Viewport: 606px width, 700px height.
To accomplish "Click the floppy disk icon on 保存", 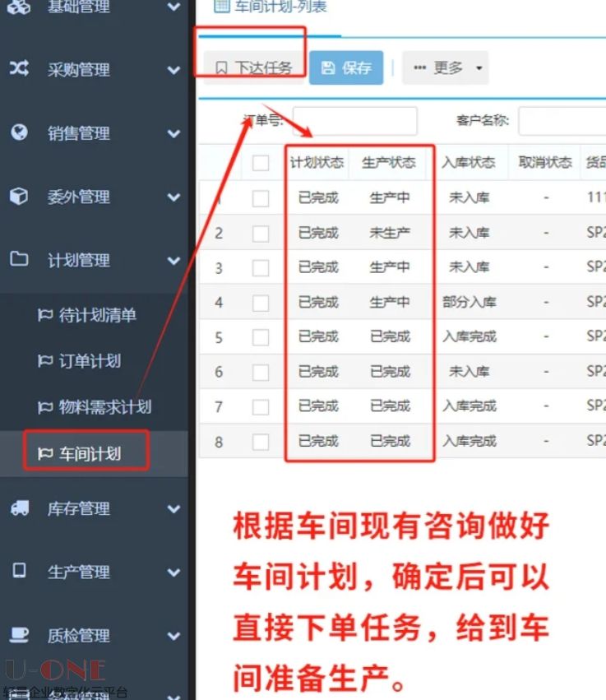I will (x=328, y=67).
